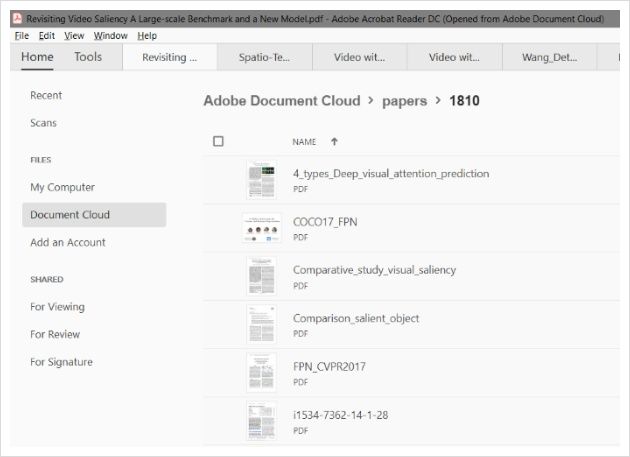
Task: Select file name i1534-7362-14-1-28
Action: click(x=340, y=415)
